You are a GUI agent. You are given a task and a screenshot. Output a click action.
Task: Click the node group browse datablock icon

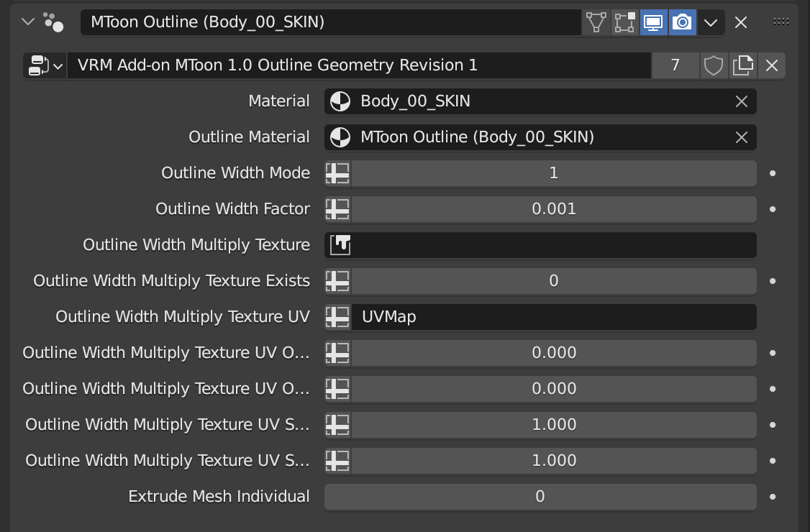pyautogui.click(x=40, y=65)
